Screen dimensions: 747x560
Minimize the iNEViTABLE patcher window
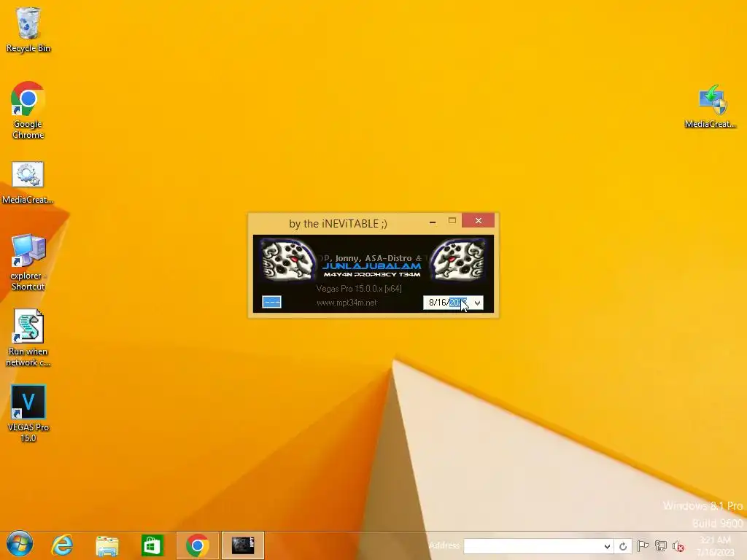coord(433,222)
